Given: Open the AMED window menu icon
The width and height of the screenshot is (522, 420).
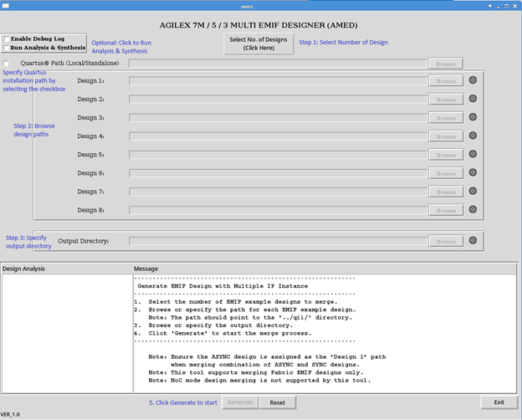Looking at the screenshot, I should pos(5,6).
